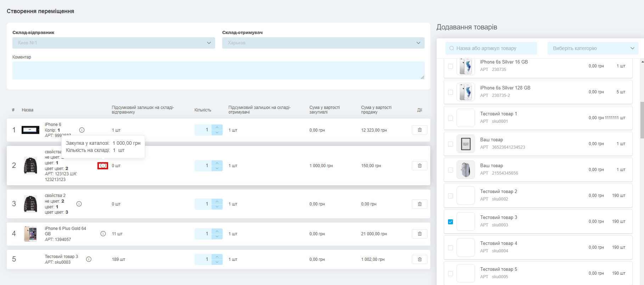The height and width of the screenshot is (285, 644).
Task: Check the Тестовий товар 1 checkbox
Action: (x=450, y=118)
